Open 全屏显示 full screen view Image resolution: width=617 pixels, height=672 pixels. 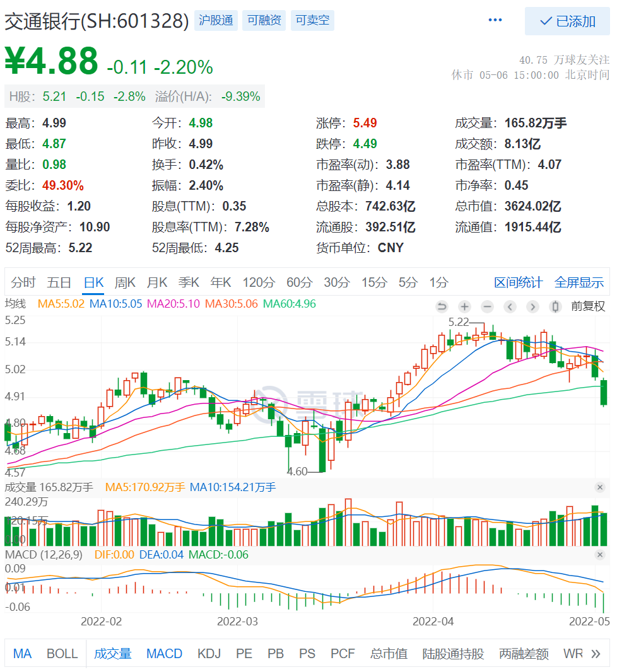pyautogui.click(x=579, y=282)
